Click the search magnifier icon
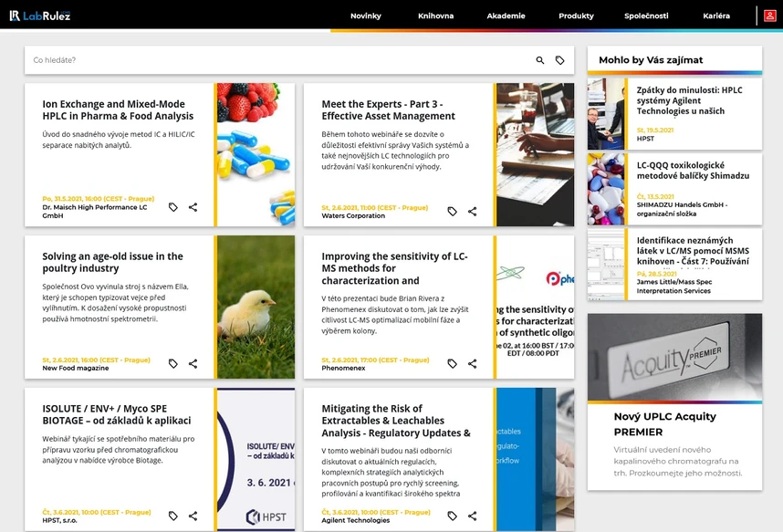The image size is (783, 532). click(x=540, y=60)
